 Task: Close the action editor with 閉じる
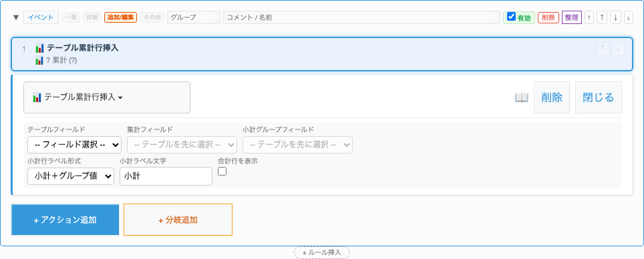pos(599,97)
